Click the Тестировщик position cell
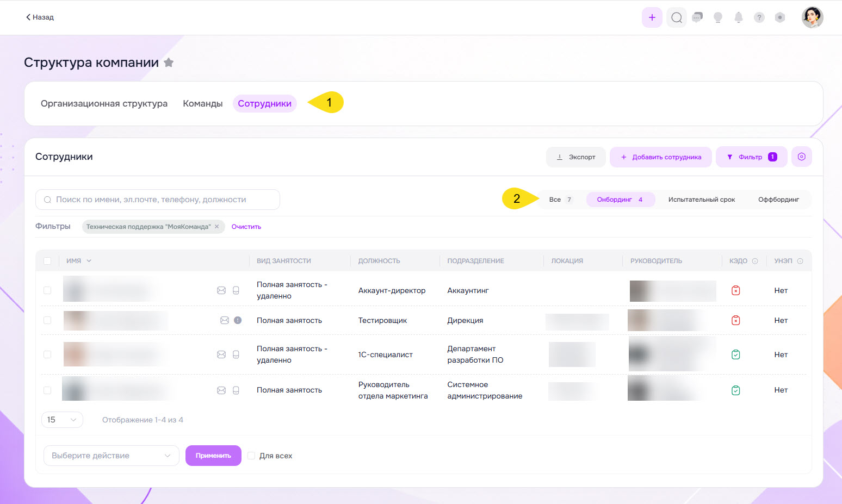Image resolution: width=842 pixels, height=504 pixels. tap(383, 320)
